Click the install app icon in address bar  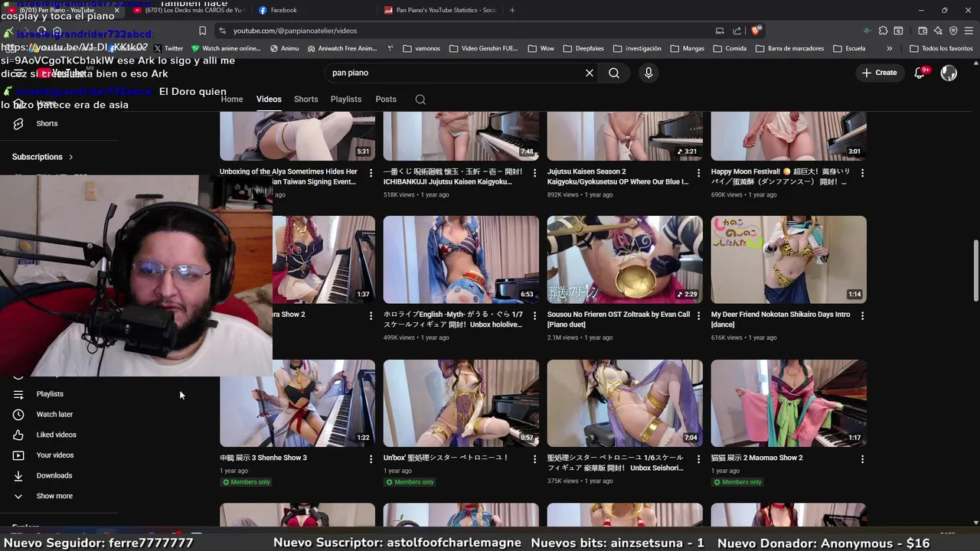(x=720, y=31)
